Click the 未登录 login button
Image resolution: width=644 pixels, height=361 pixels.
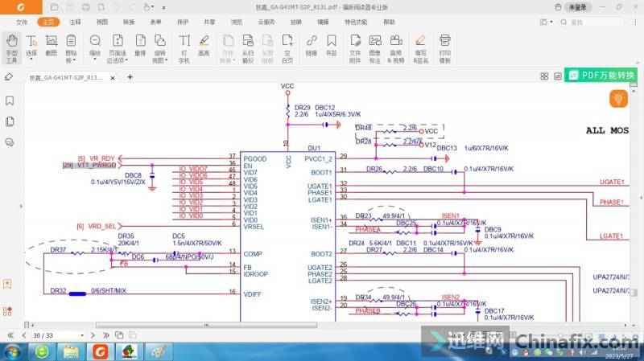coord(578,7)
